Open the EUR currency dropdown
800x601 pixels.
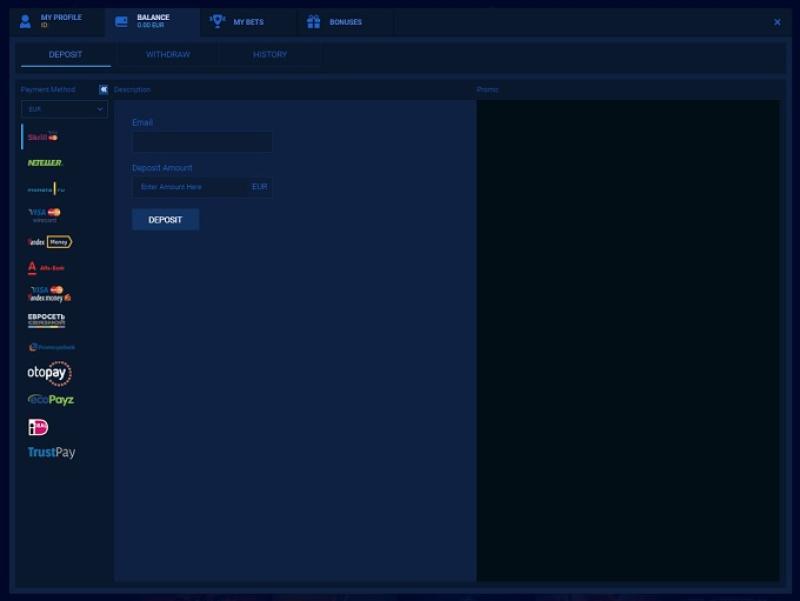click(x=65, y=109)
